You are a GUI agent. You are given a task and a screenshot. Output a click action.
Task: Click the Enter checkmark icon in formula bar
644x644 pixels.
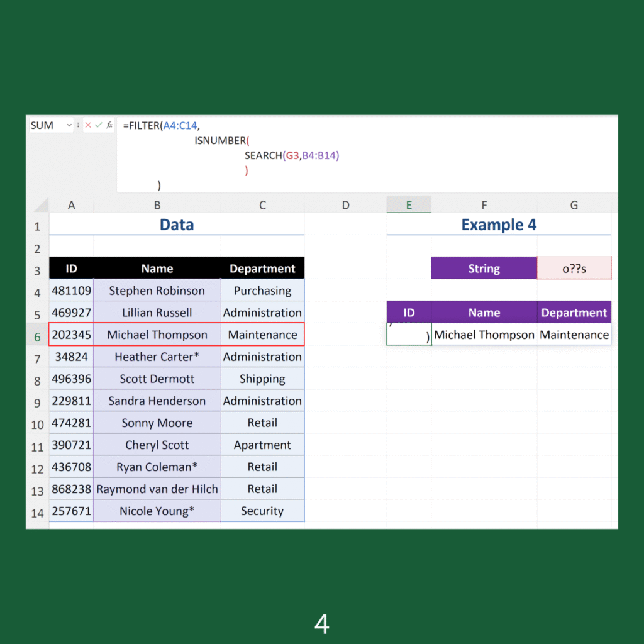tap(98, 125)
